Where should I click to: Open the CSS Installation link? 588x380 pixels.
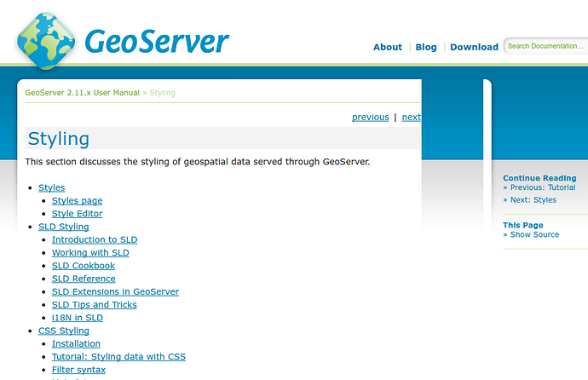click(x=76, y=343)
